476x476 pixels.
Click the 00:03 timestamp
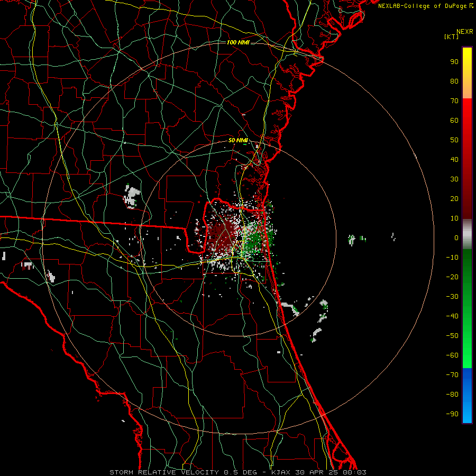point(354,472)
